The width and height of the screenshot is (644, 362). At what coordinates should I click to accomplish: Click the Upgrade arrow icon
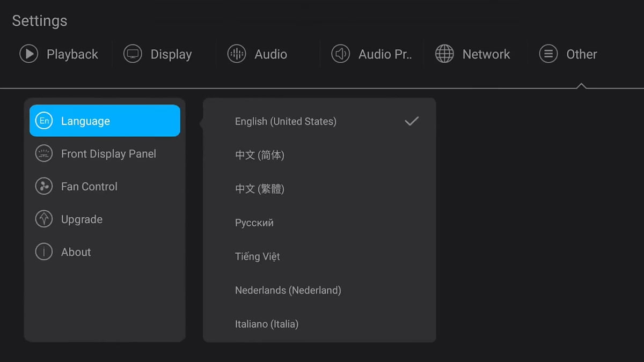click(x=44, y=219)
